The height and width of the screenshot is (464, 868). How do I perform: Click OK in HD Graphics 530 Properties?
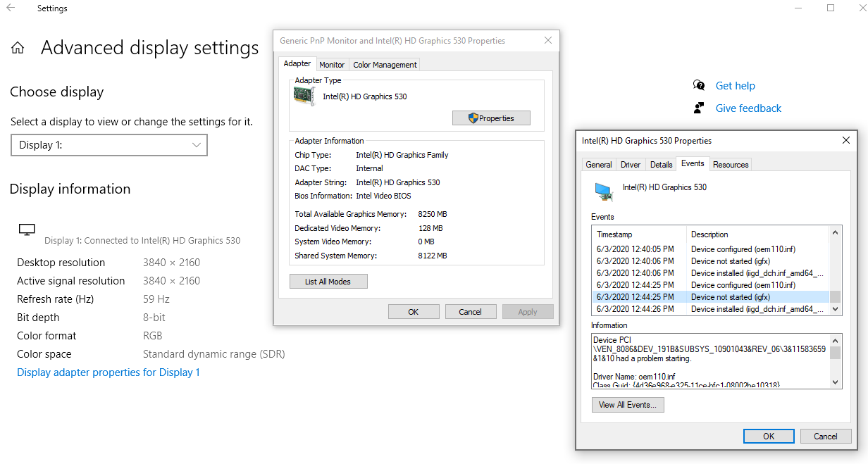[x=769, y=437]
